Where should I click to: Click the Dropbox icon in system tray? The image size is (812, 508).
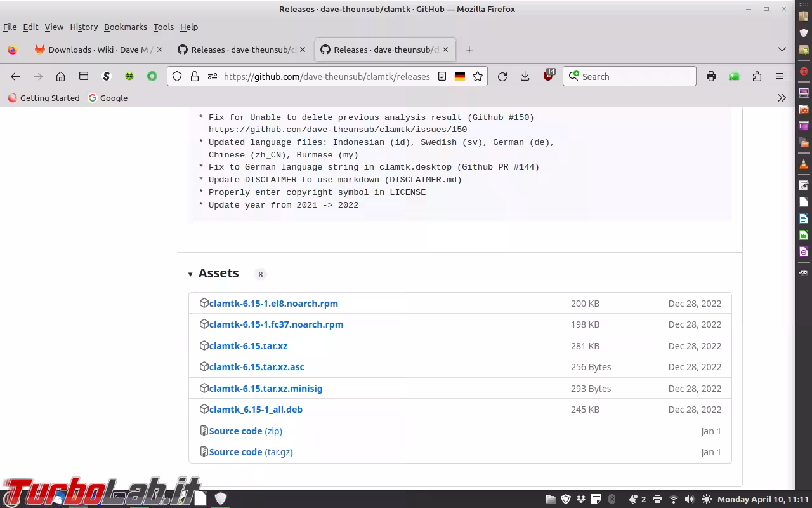582,499
